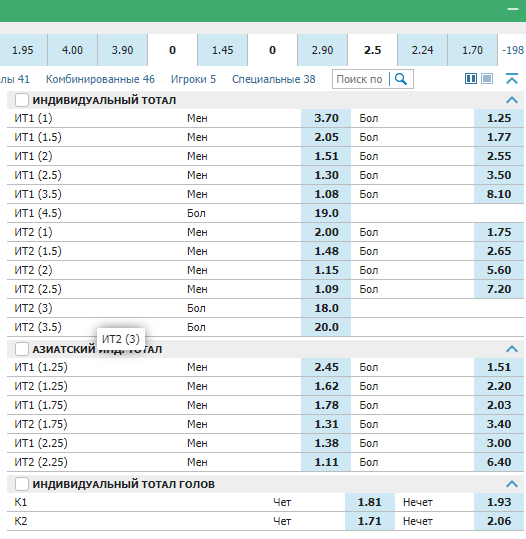Bet ИТ1 (1.75) Мен at 1.78

[326, 405]
